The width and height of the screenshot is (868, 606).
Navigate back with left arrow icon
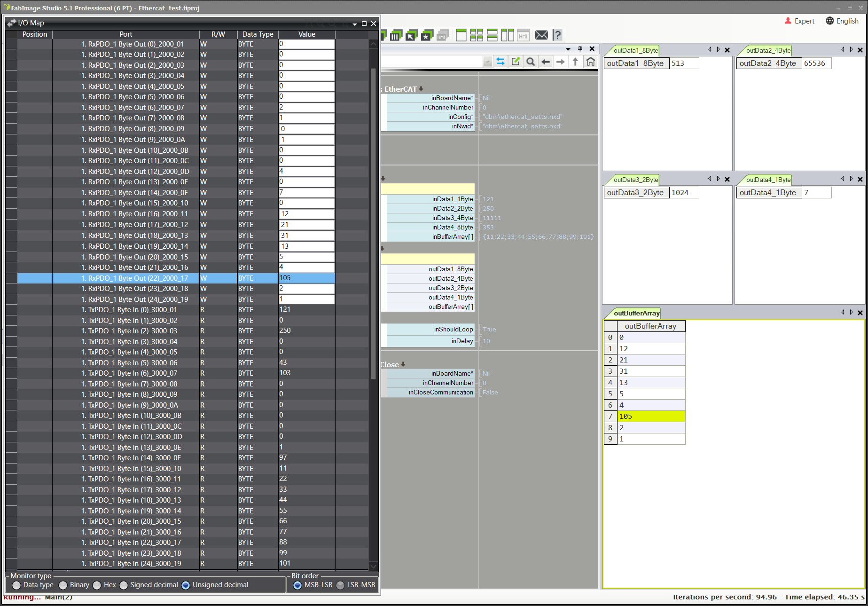coord(546,62)
